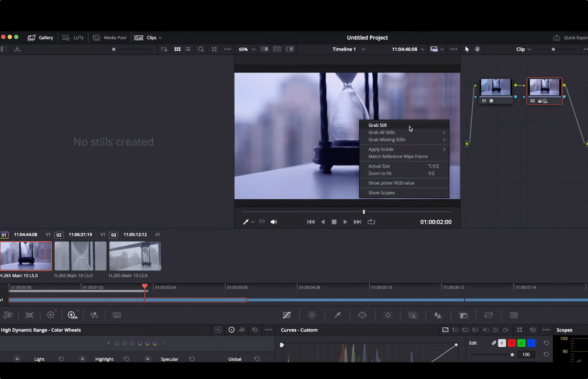Open the Color Warper palette
Viewport: 588px width, 379px height.
pos(312,316)
